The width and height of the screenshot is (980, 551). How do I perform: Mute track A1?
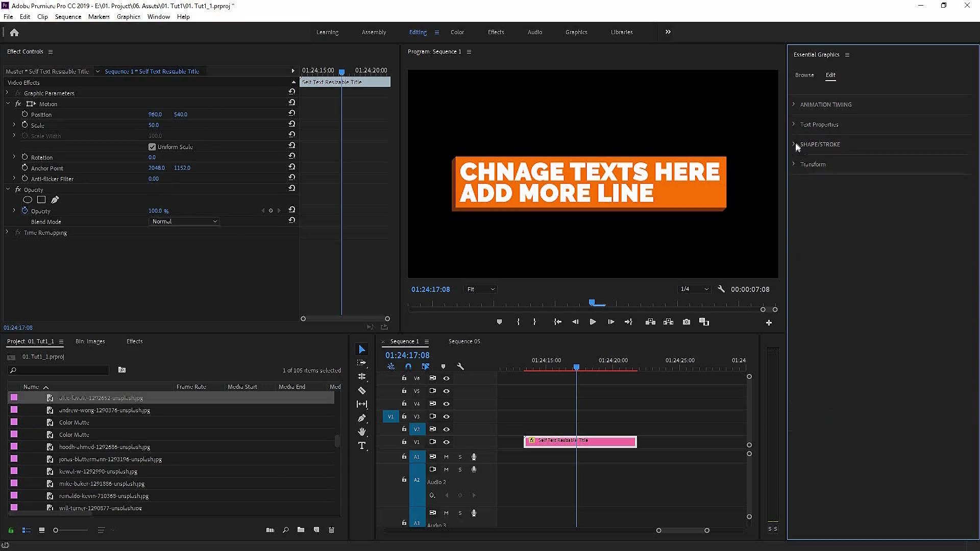click(x=446, y=457)
